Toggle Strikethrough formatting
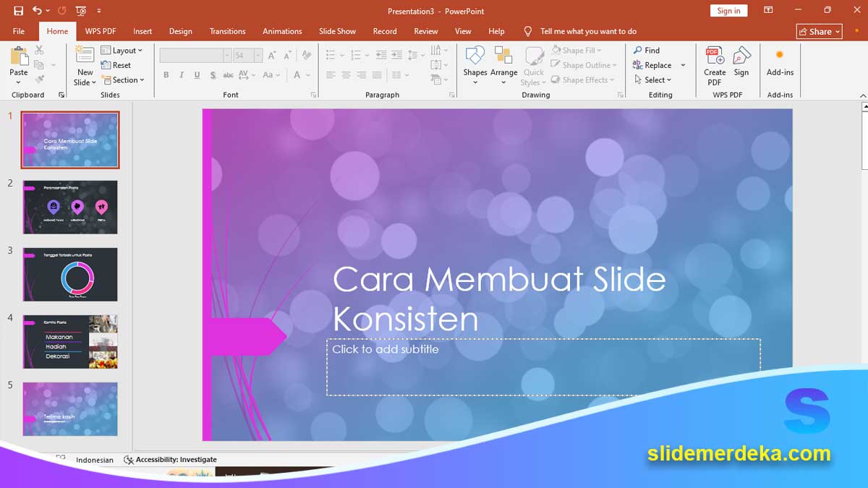This screenshot has width=868, height=488. point(228,75)
